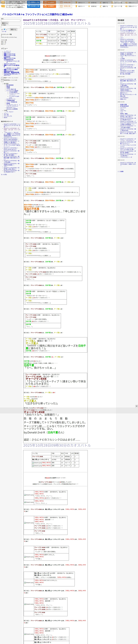Select the 'and' radio button
The height and width of the screenshot is (644, 138).
coord(5,29)
